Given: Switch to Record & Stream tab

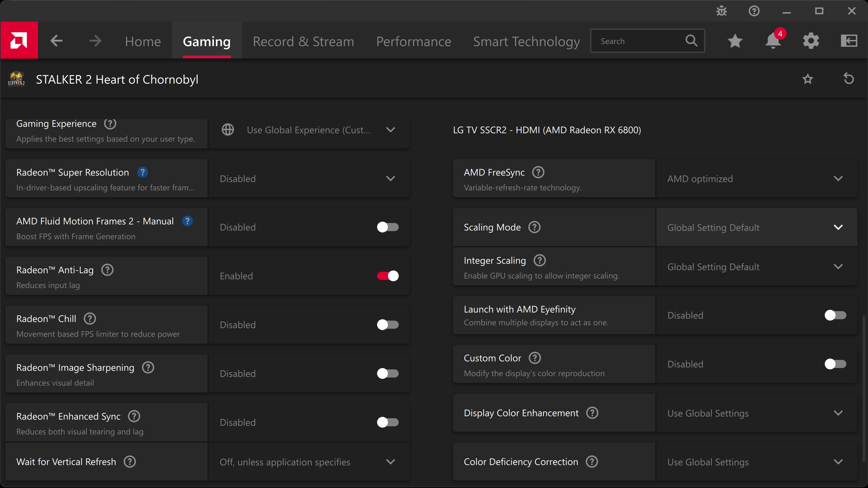Looking at the screenshot, I should [303, 41].
